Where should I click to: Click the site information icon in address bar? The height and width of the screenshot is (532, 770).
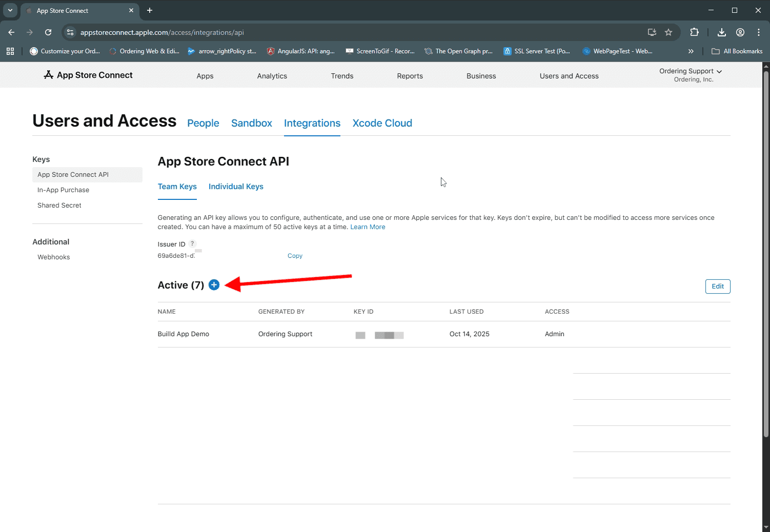pos(71,32)
